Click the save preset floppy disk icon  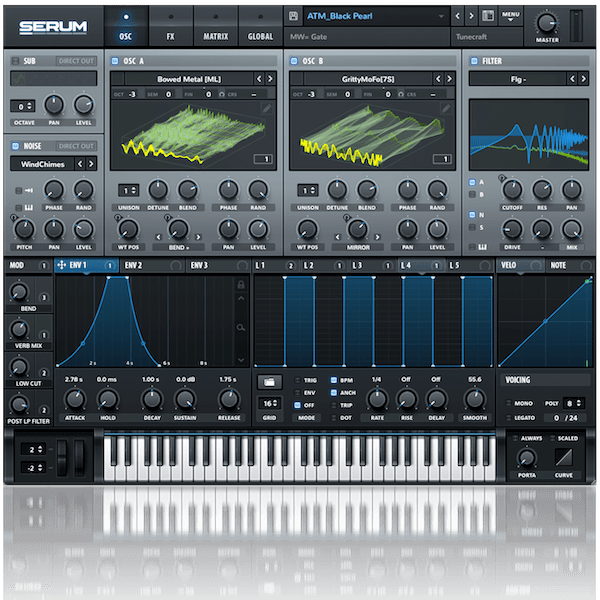pos(293,16)
